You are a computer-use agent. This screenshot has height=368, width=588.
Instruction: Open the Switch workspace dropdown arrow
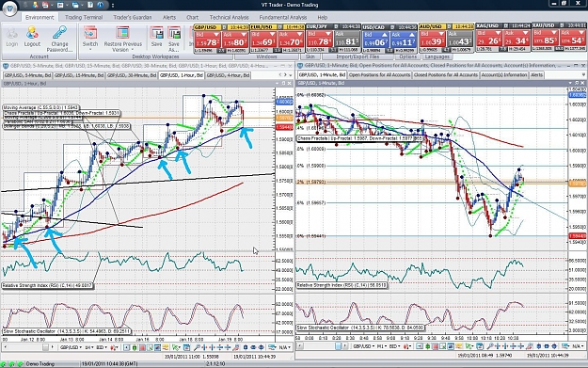pos(90,50)
